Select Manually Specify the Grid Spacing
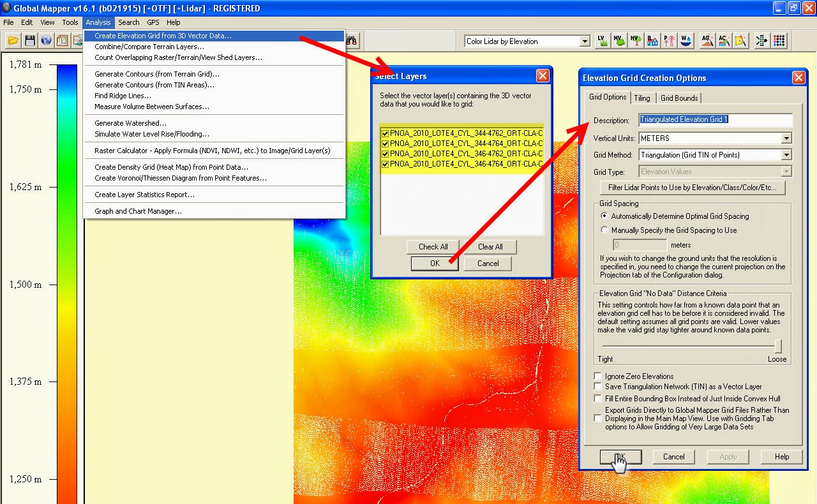The image size is (817, 504). point(604,230)
